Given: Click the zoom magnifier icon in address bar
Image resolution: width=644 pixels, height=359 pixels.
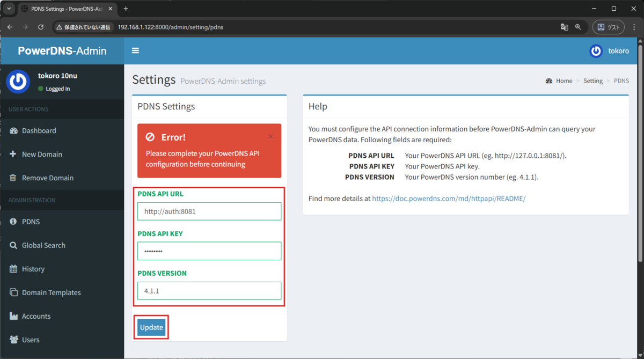Looking at the screenshot, I should tap(579, 27).
